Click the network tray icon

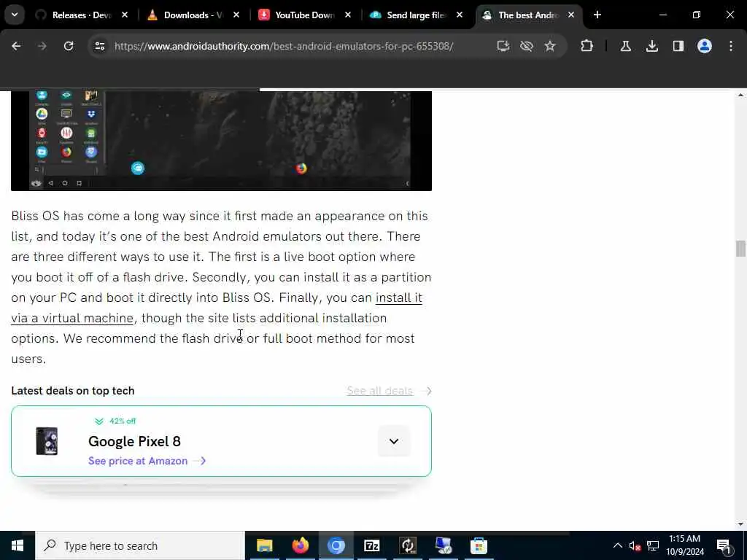click(x=653, y=545)
